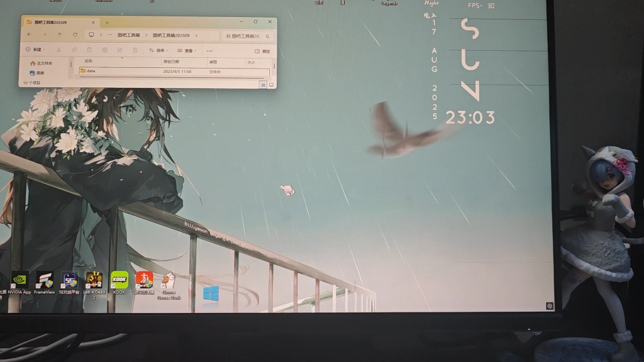644x362 pixels.
Task: Click the blue Windows logo icon
Action: (211, 294)
